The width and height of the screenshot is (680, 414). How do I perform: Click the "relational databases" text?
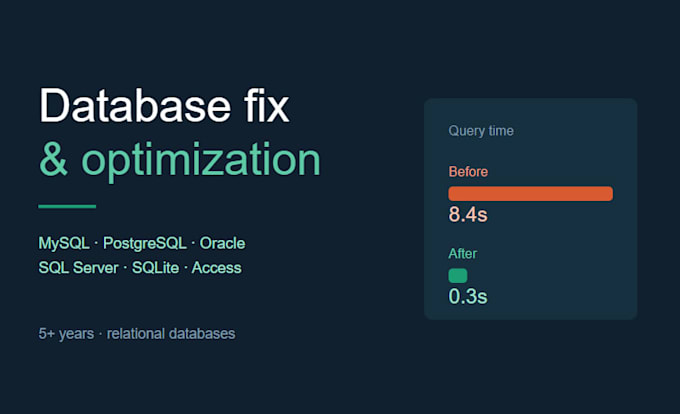click(171, 334)
